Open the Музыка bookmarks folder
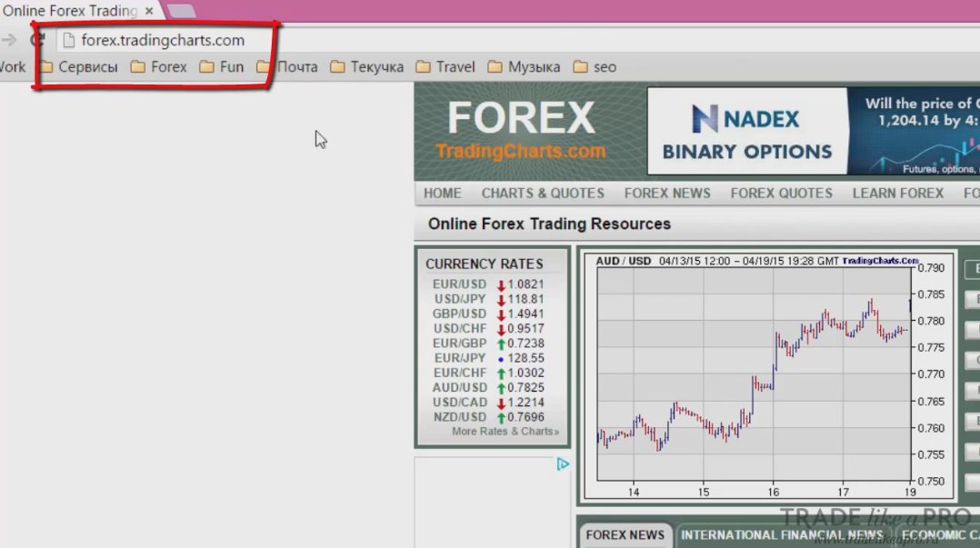The width and height of the screenshot is (980, 548). tap(524, 67)
